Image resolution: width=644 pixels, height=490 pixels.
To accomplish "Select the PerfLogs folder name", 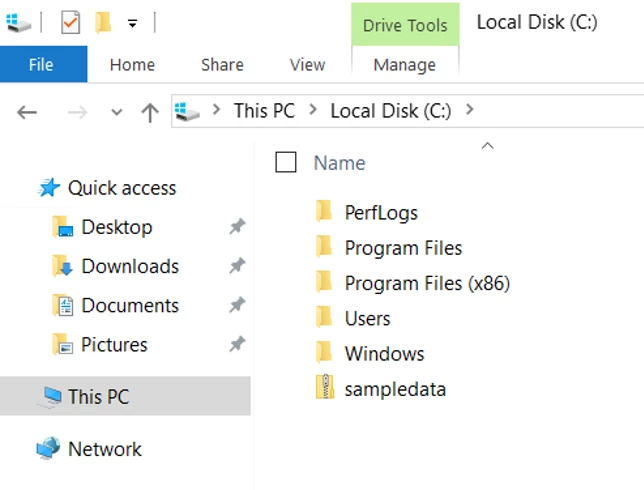I will 381,213.
